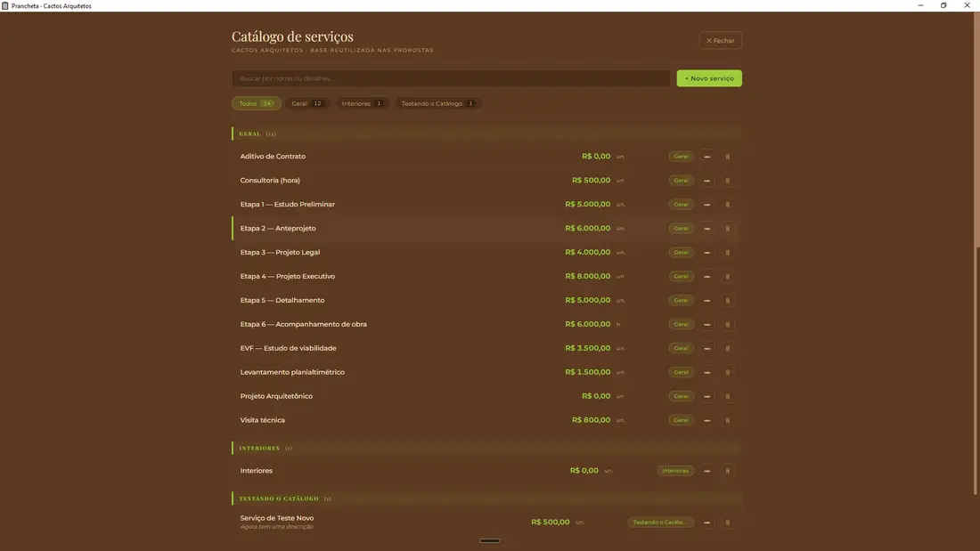Click dash edit icon on Etapa 1 — Estudo Preliminar
This screenshot has width=980, height=551.
coord(706,204)
